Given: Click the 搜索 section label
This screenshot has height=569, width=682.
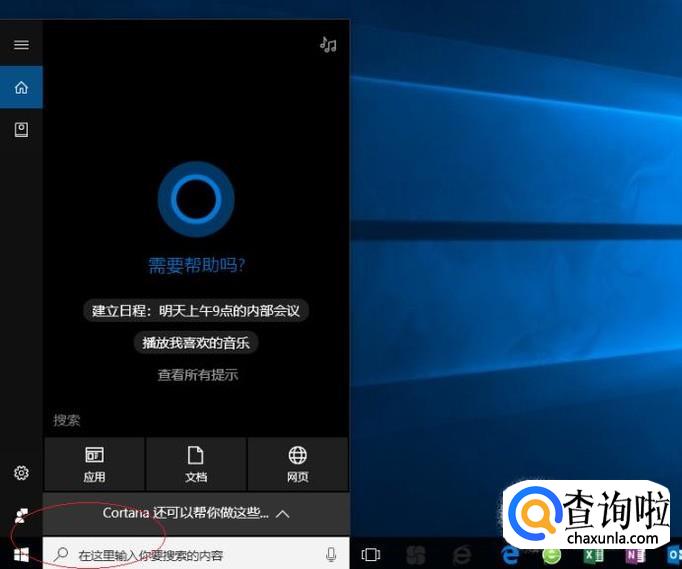Looking at the screenshot, I should (x=67, y=420).
